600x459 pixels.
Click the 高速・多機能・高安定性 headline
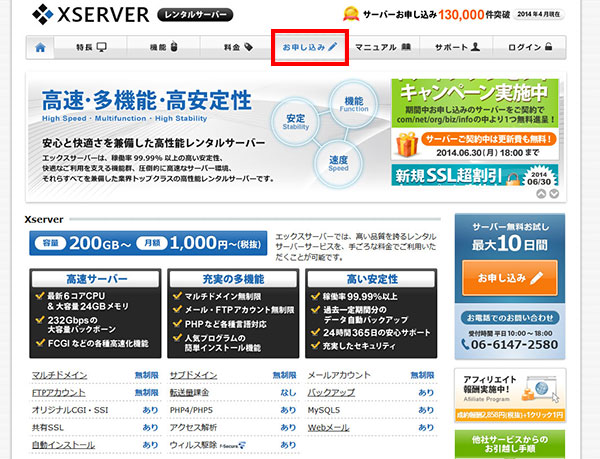147,100
